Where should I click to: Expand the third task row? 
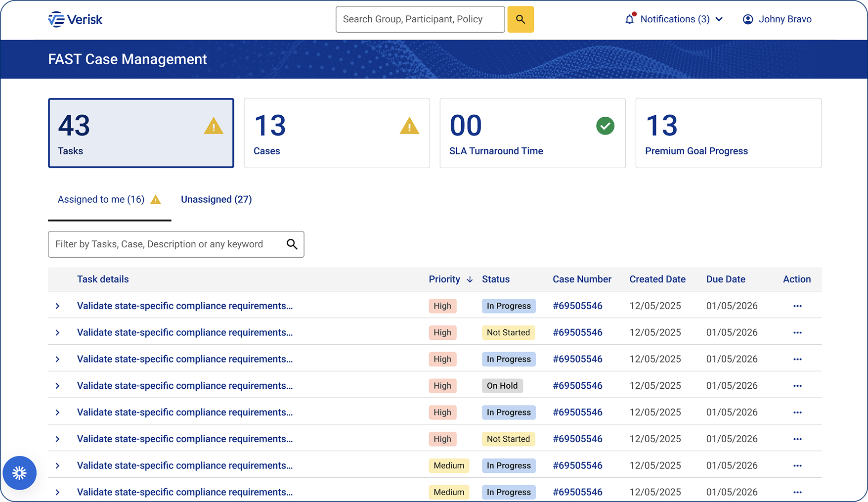click(57, 360)
